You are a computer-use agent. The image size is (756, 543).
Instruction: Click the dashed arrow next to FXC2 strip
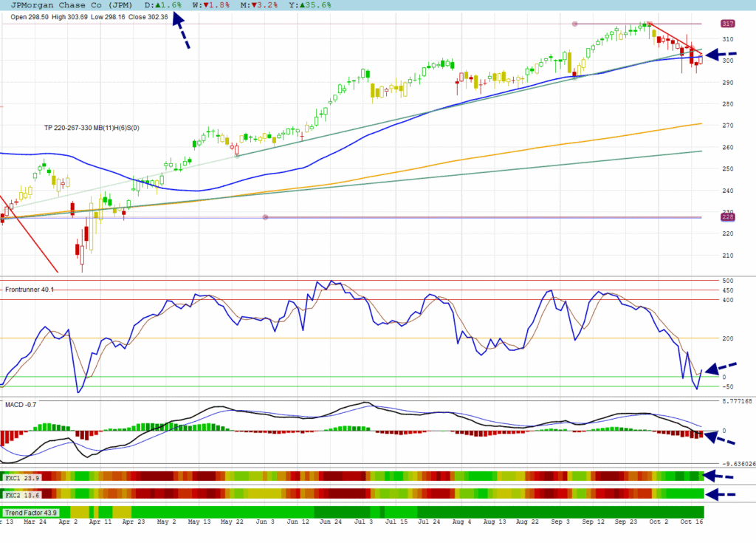point(721,494)
